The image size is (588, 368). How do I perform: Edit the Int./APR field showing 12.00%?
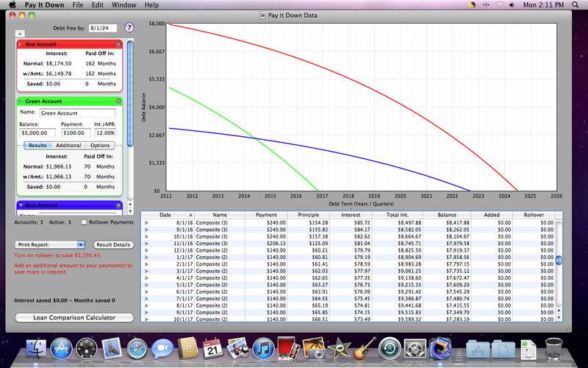(105, 133)
